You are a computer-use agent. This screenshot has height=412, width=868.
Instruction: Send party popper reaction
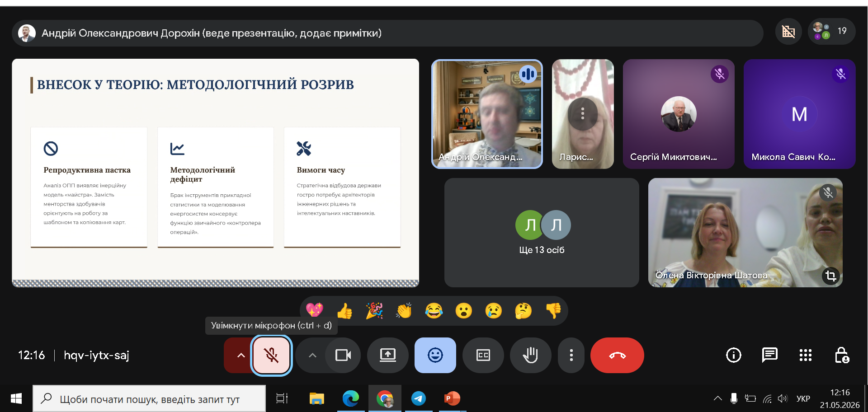tap(374, 310)
